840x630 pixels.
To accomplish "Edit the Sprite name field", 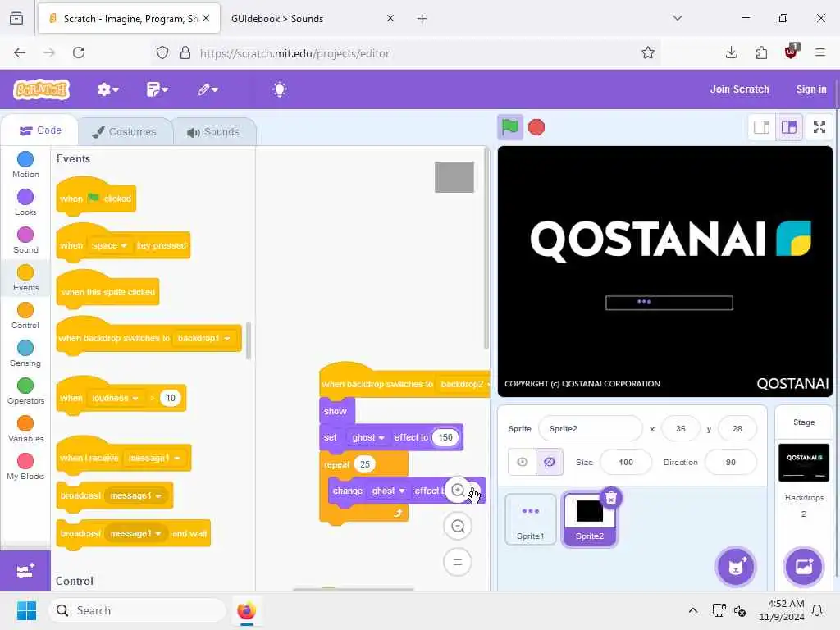I will [x=591, y=428].
